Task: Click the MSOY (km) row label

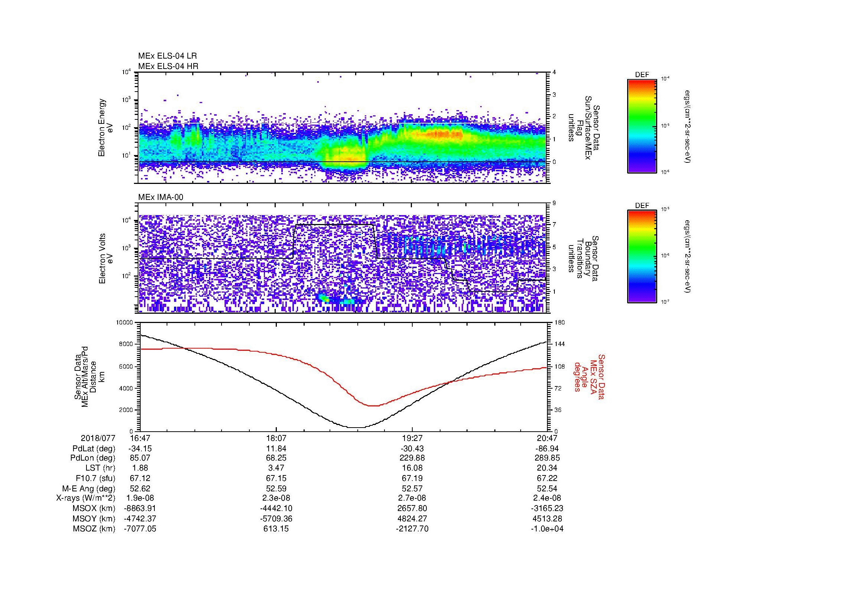Action: [x=94, y=518]
